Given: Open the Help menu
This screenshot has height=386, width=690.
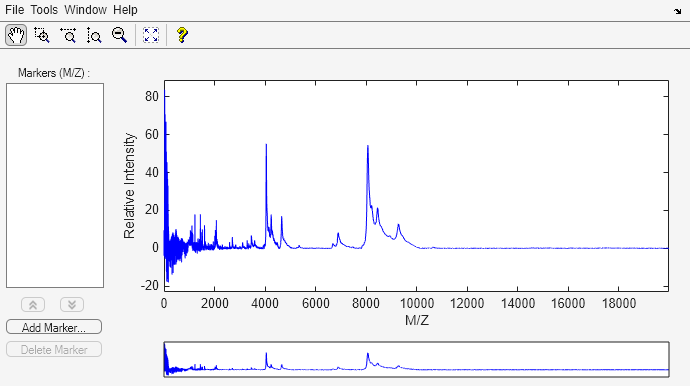Looking at the screenshot, I should 125,10.
